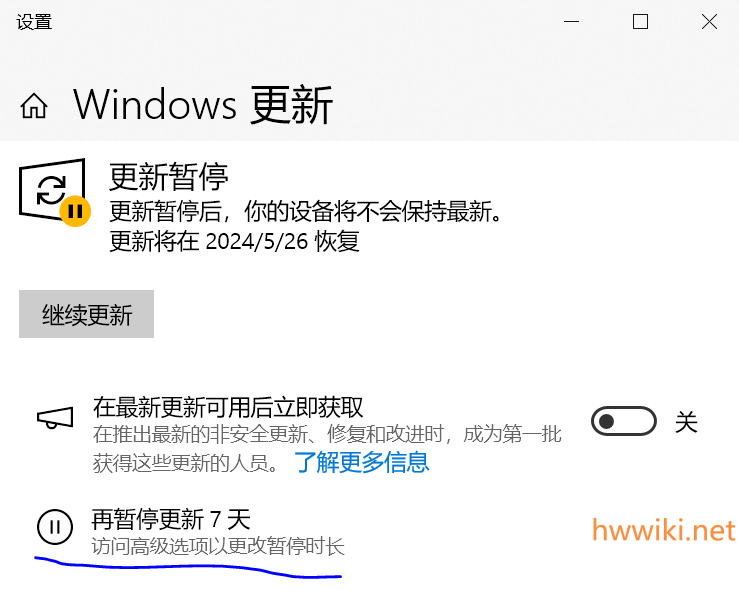Minimize the 设置 window

pos(571,22)
